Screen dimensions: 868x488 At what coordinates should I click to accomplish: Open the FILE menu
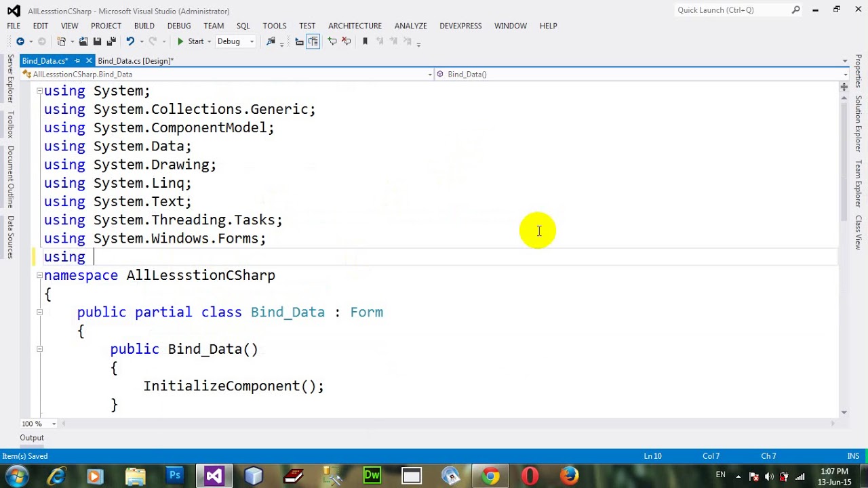point(14,26)
